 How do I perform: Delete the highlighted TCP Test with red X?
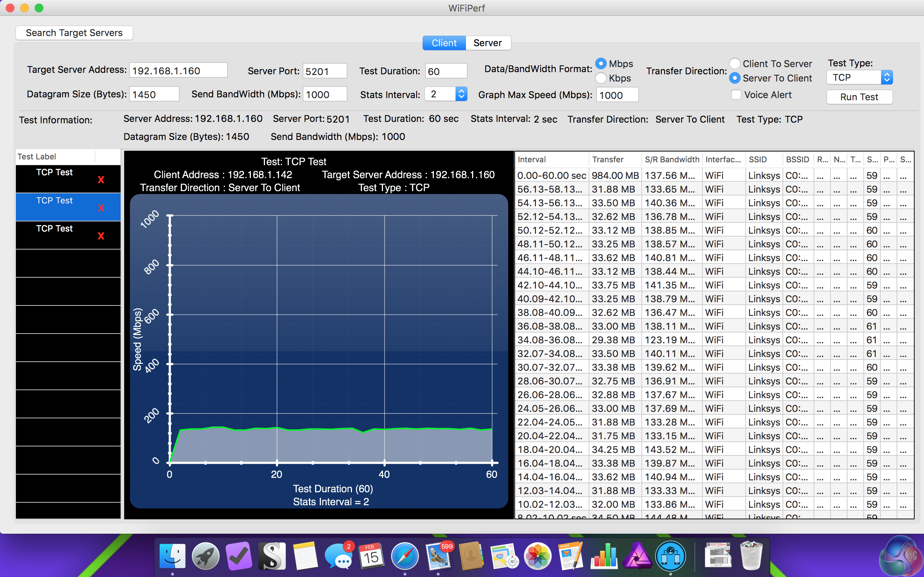click(x=101, y=208)
